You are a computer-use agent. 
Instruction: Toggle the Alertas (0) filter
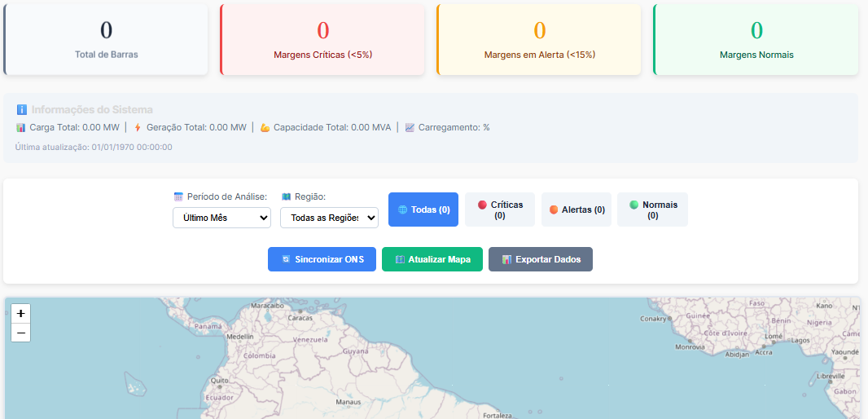(576, 209)
